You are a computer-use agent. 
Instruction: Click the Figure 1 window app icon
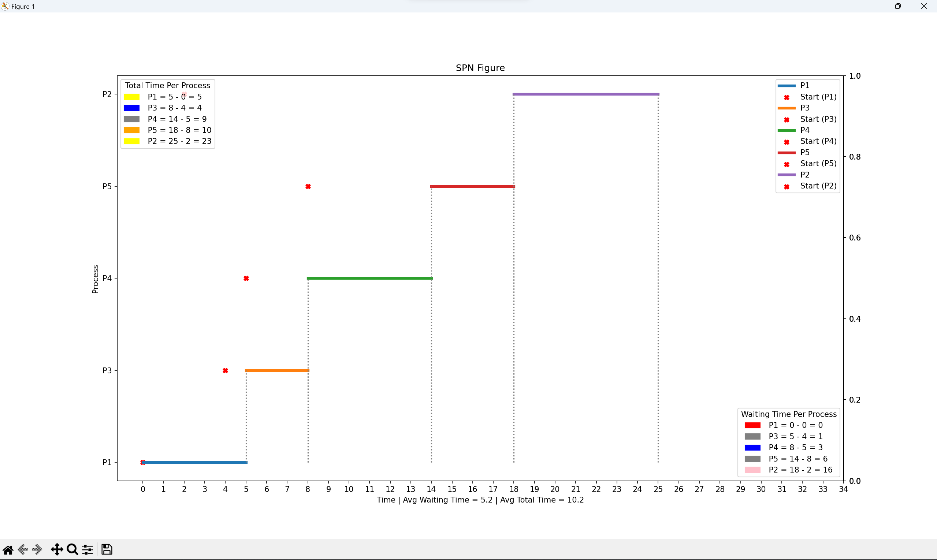tap(5, 6)
